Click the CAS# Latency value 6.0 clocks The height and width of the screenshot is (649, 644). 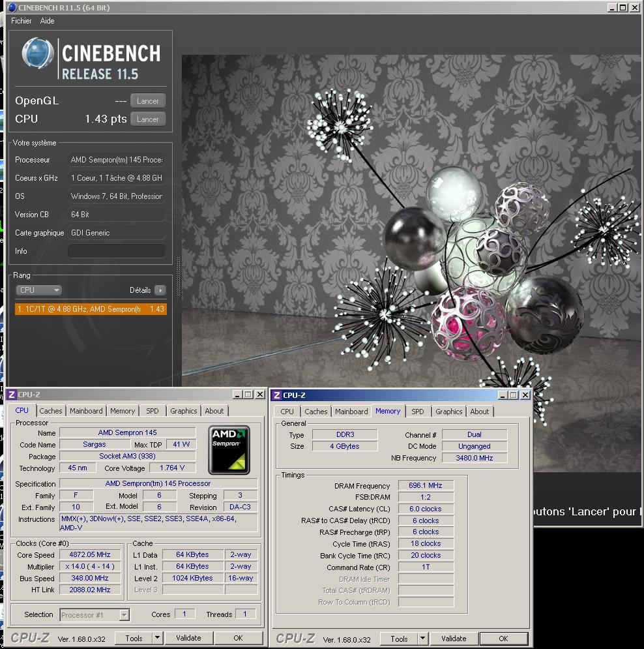(x=426, y=509)
